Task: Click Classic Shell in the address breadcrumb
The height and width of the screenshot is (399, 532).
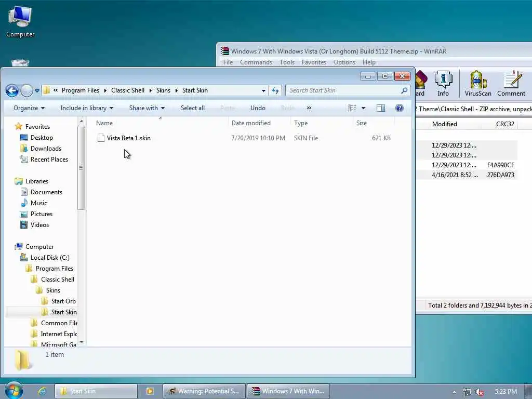Action: tap(128, 90)
